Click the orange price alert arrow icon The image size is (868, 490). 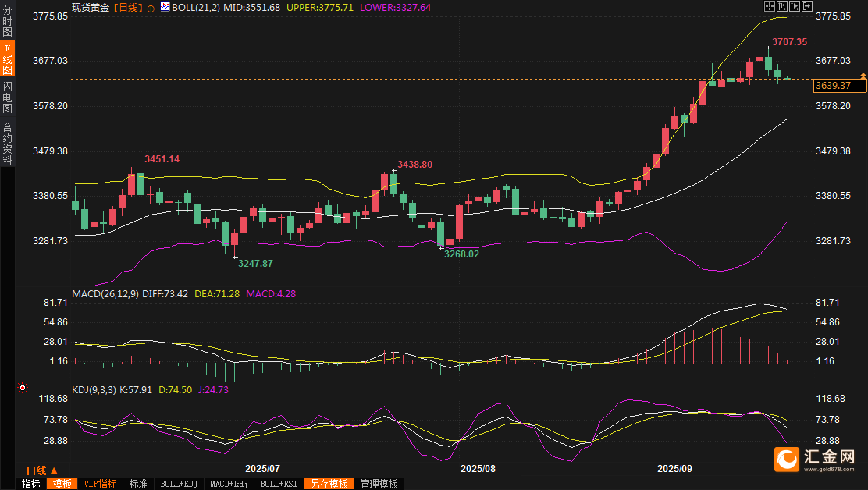(x=863, y=75)
